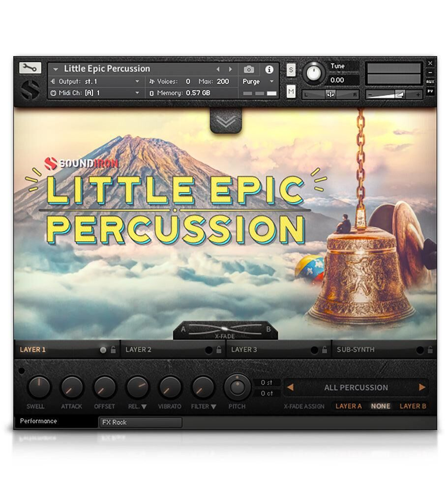Enable Layer 2 power indicator
This screenshot has width=448, height=493.
click(209, 350)
